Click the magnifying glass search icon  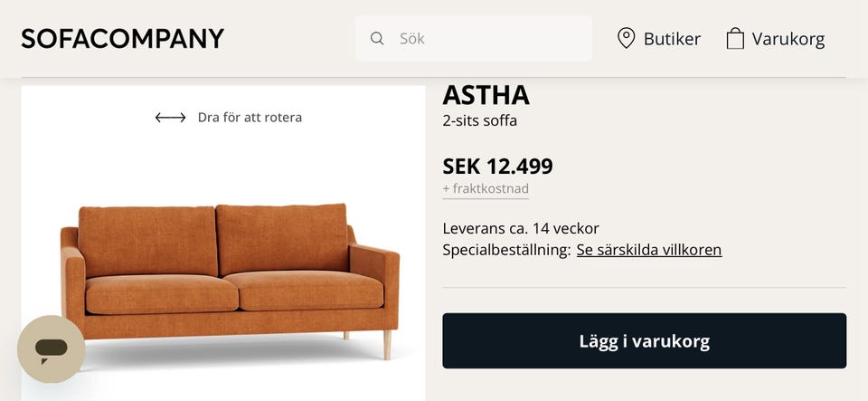(x=377, y=39)
